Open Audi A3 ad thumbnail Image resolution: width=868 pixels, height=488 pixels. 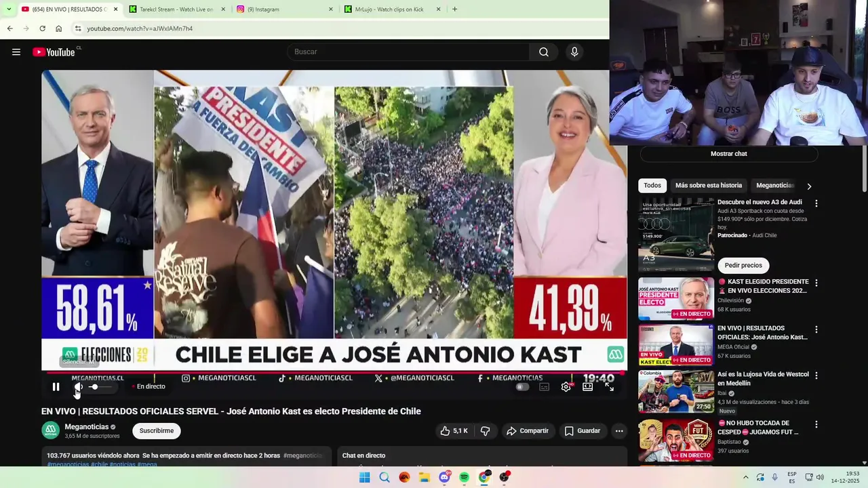pyautogui.click(x=676, y=235)
